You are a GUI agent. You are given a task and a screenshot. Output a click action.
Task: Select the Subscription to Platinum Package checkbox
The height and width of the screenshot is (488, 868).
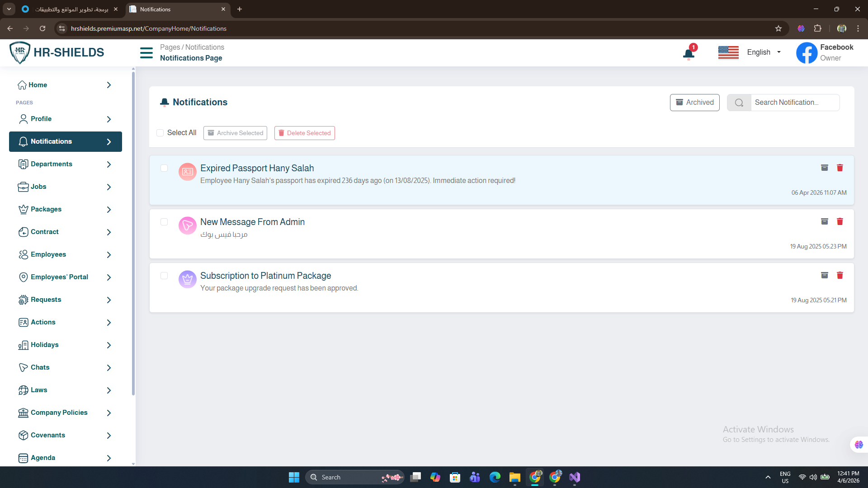click(x=164, y=276)
